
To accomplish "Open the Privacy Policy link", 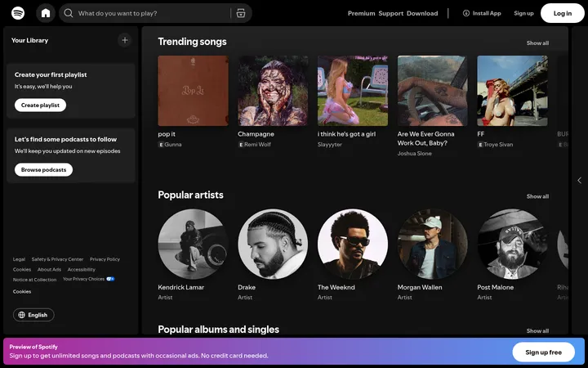I will coord(105,259).
